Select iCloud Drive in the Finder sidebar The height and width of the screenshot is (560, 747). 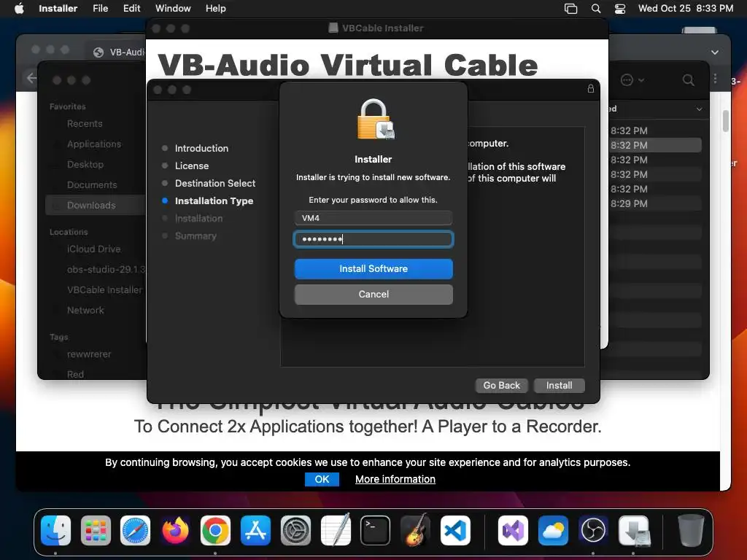click(93, 249)
